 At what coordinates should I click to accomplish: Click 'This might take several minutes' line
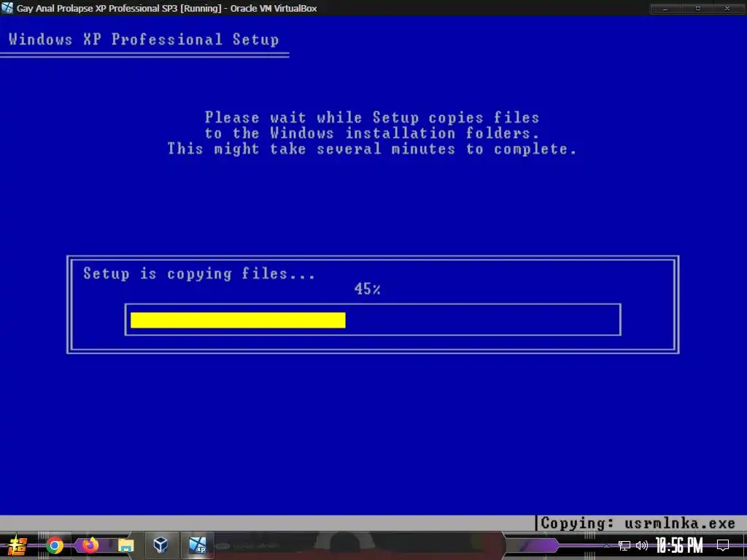click(x=372, y=149)
